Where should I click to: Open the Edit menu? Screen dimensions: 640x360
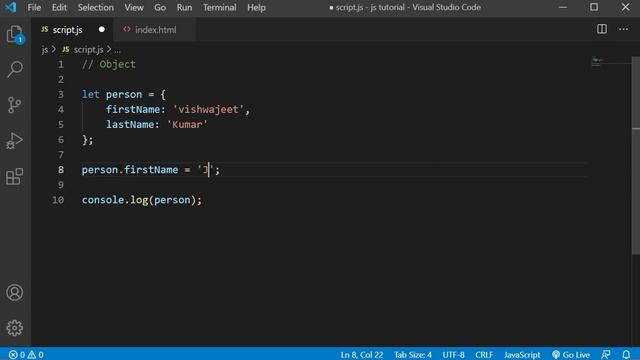tap(59, 7)
